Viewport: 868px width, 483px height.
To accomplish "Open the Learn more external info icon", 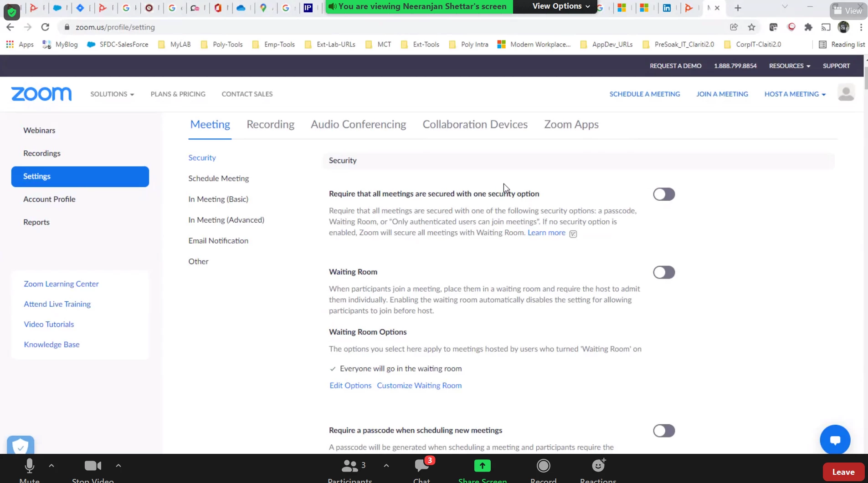I will [x=573, y=234].
